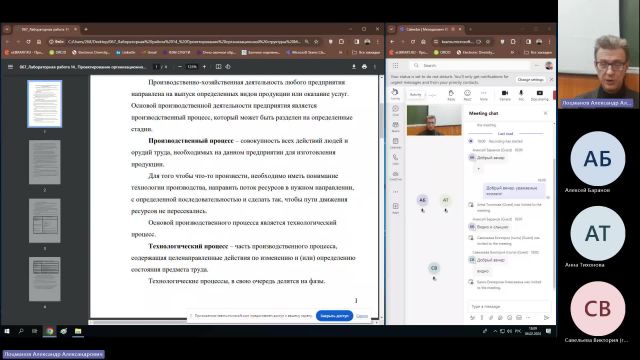
Task: Select page 3 thumbnail in the PDF sidebar
Action: (44, 221)
